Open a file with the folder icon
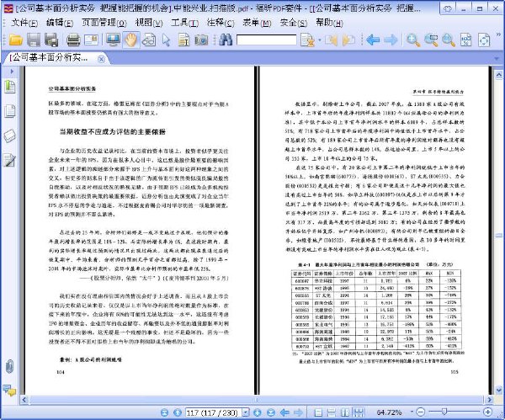This screenshot has height=420, width=505. click(x=15, y=40)
